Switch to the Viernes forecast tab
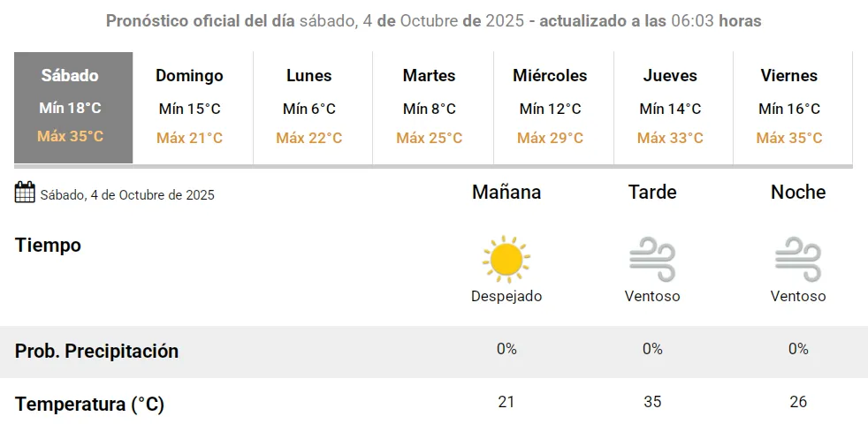Screen dimensions: 868x424 789,107
